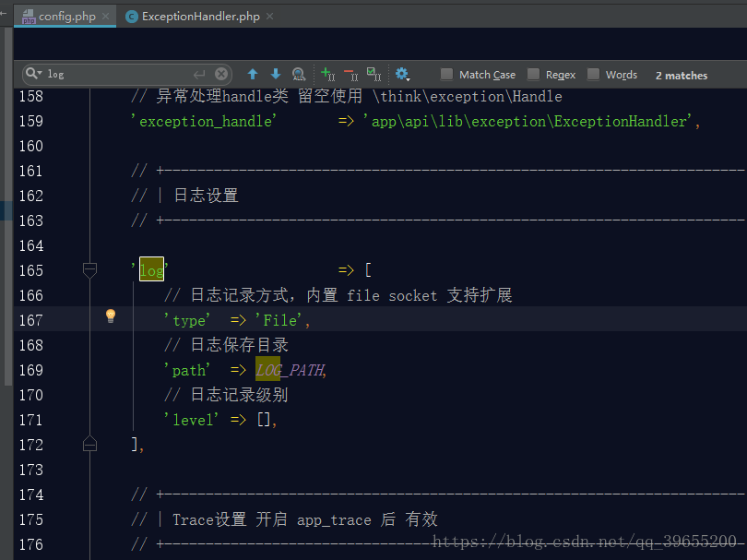
Task: Click the 'path' key on line 169
Action: (186, 370)
